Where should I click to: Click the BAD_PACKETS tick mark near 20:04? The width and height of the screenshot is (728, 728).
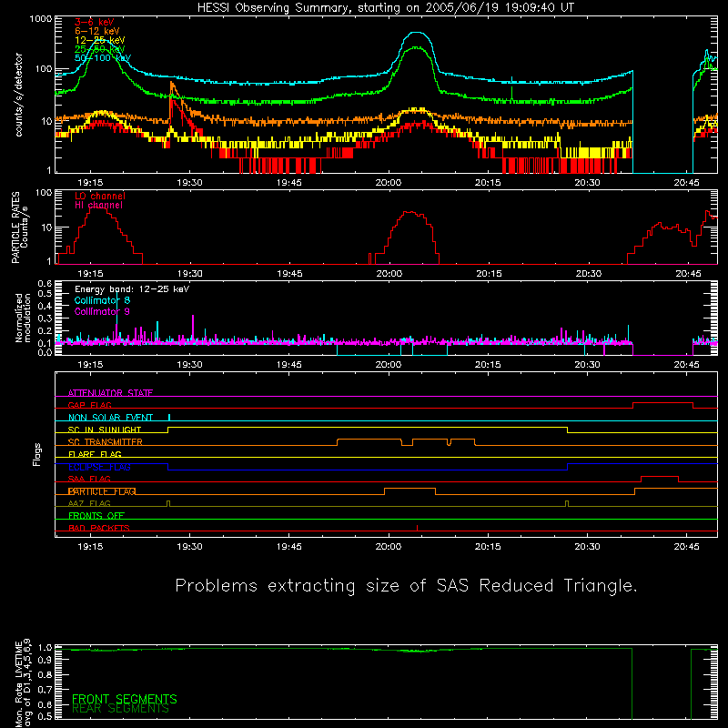417,528
